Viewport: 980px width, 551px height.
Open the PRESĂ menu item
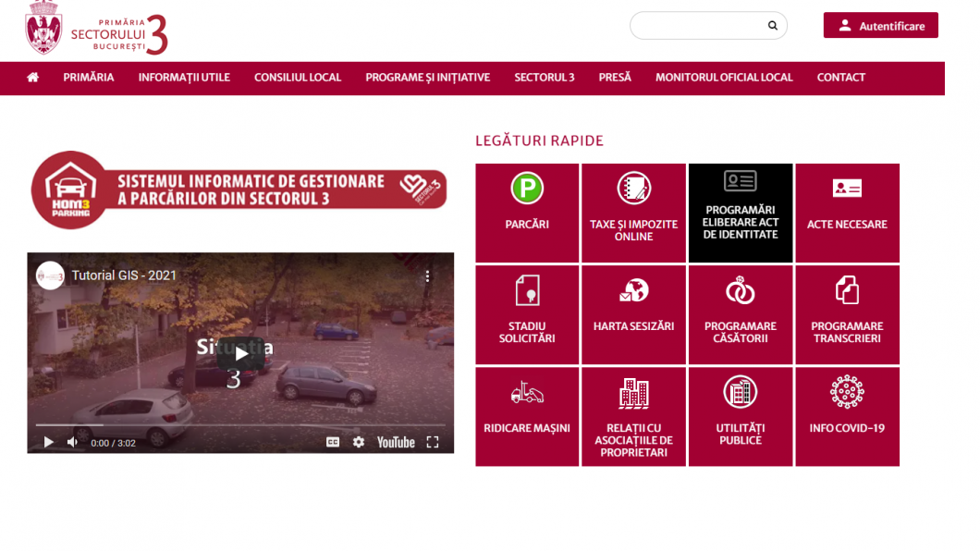tap(614, 78)
